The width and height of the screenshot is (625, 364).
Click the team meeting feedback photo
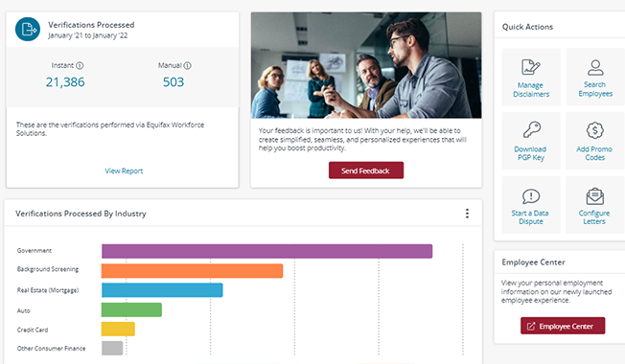(x=366, y=65)
